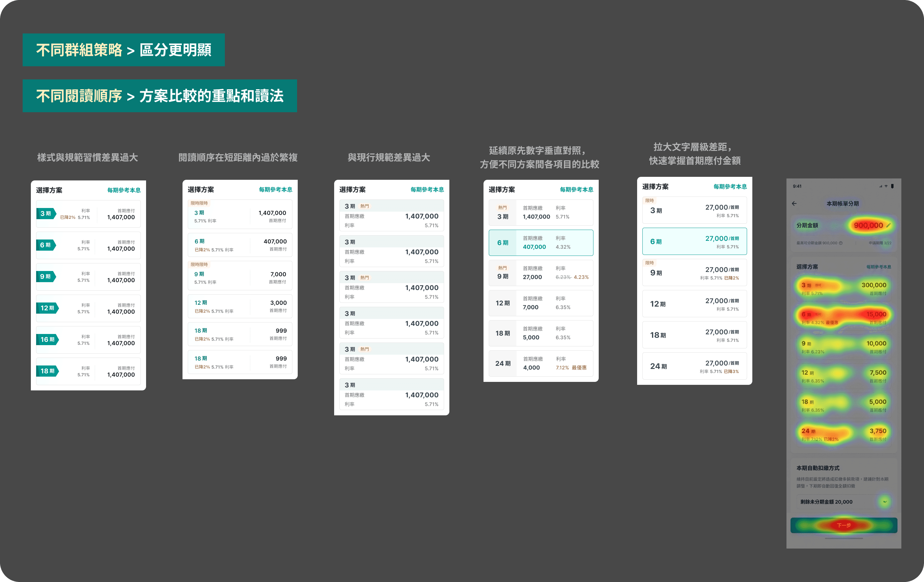This screenshot has height=582, width=924.
Task: Click the 不同群組策略 > 區分更明顯 heading banner
Action: 123,50
